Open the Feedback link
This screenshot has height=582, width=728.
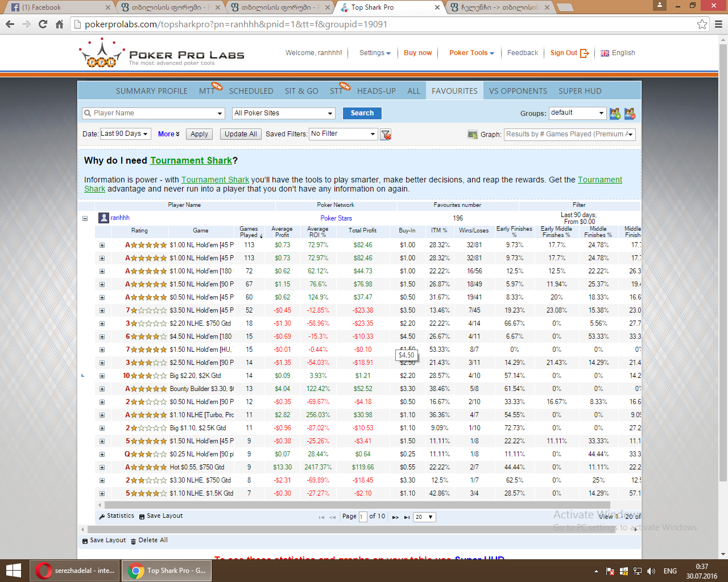[x=523, y=53]
